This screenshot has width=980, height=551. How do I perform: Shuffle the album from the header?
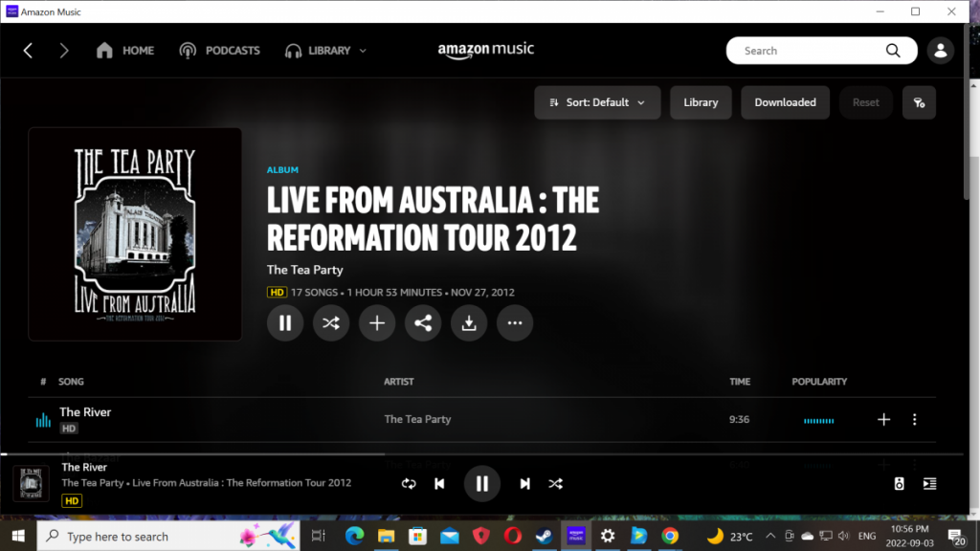click(330, 323)
